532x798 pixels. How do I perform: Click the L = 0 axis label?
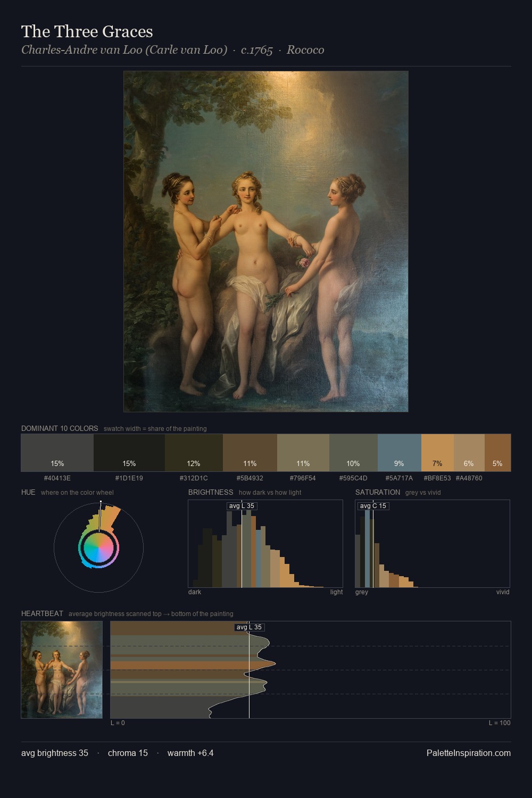(x=118, y=723)
